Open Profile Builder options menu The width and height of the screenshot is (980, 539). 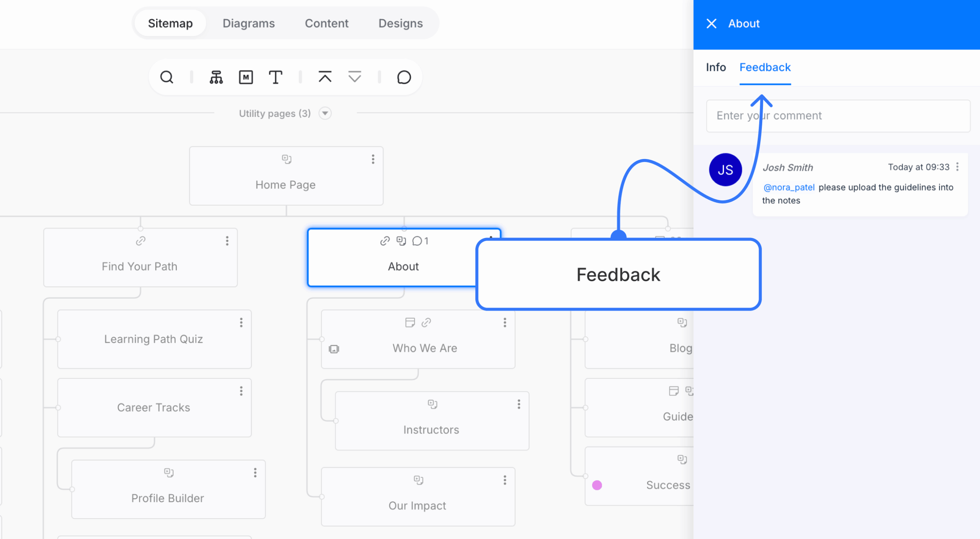tap(255, 472)
